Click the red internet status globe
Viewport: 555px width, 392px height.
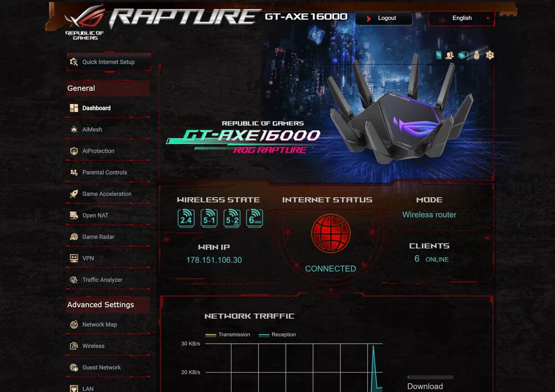click(331, 233)
